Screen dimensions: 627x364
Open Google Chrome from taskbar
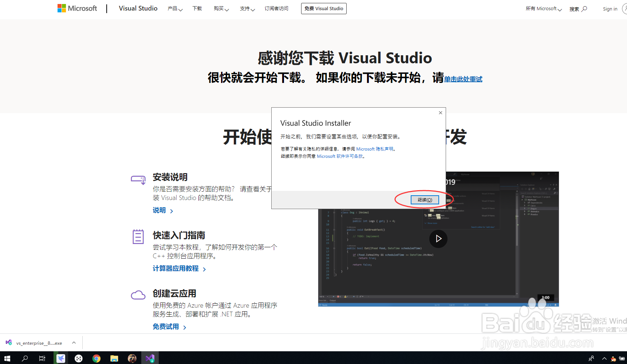point(96,358)
